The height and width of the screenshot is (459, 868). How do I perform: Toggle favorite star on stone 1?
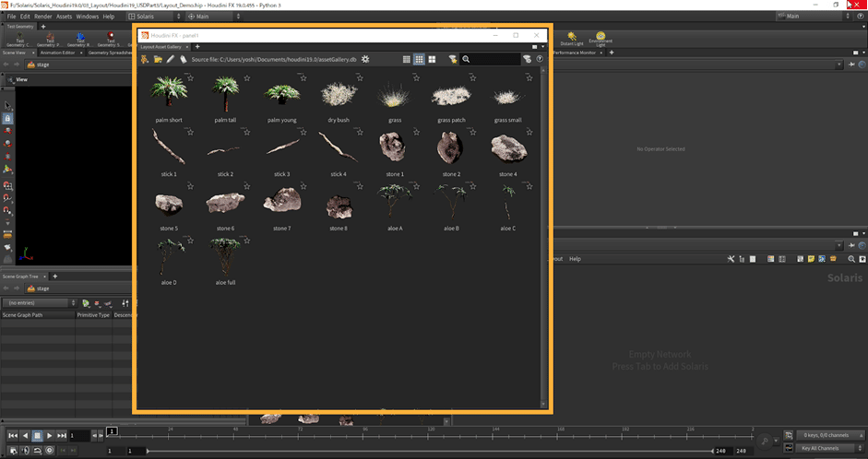coord(415,134)
